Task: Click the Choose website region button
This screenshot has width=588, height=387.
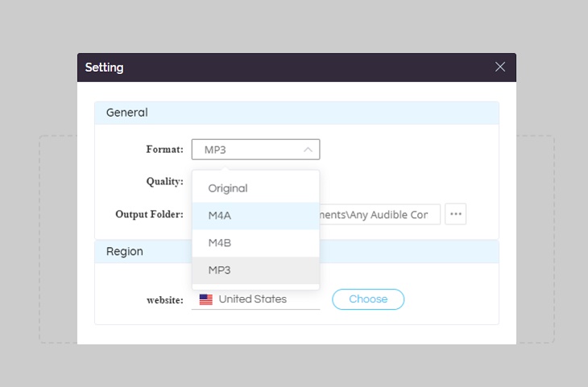Action: (368, 299)
